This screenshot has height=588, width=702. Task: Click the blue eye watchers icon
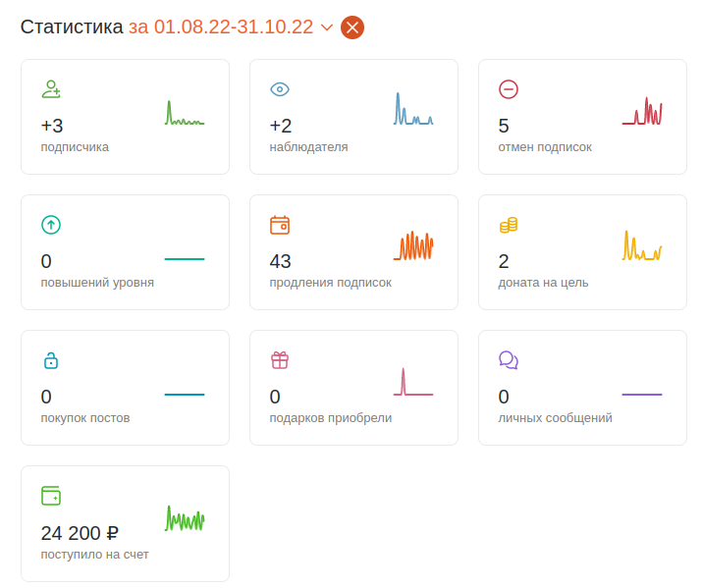[280, 89]
